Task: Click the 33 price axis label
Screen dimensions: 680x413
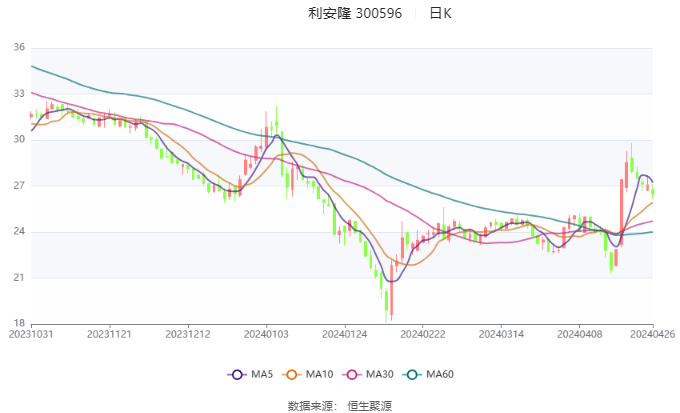Action: tap(19, 93)
